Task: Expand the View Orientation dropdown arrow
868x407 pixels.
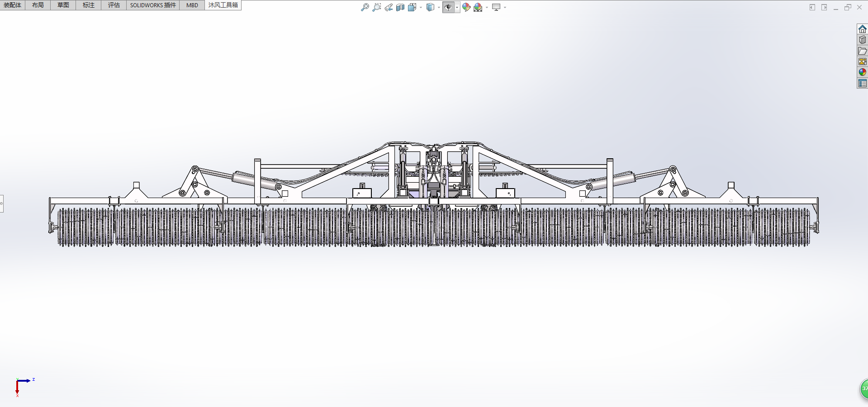Action: pos(421,7)
